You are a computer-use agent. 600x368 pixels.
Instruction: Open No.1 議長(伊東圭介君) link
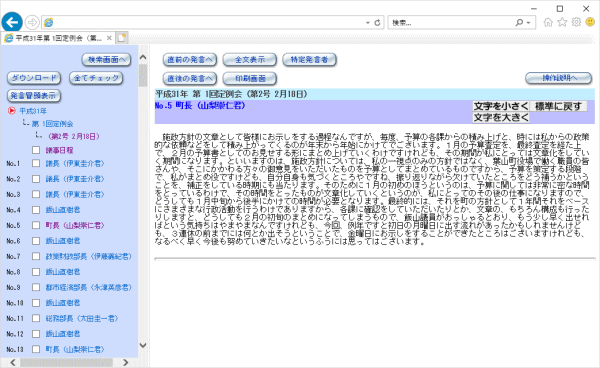point(75,163)
